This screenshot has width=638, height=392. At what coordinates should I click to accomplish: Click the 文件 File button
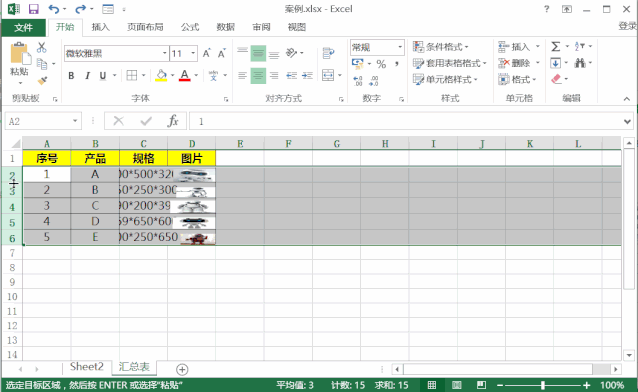coord(24,27)
